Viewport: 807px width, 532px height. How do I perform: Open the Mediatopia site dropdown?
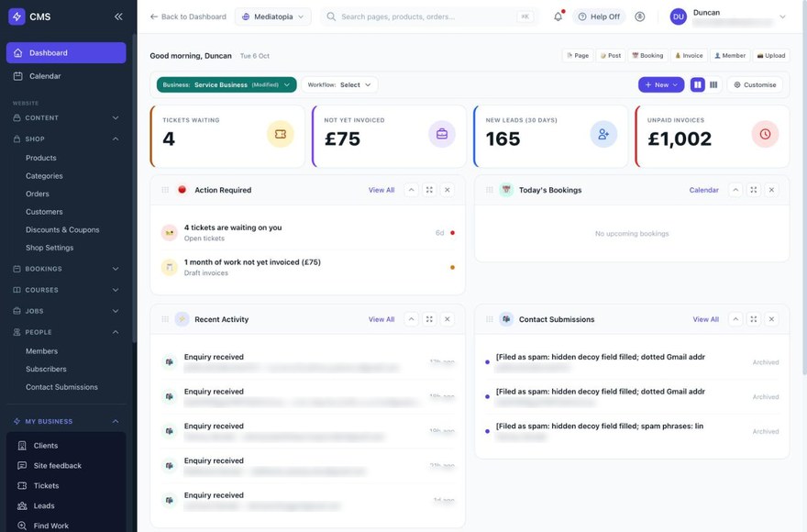[272, 17]
